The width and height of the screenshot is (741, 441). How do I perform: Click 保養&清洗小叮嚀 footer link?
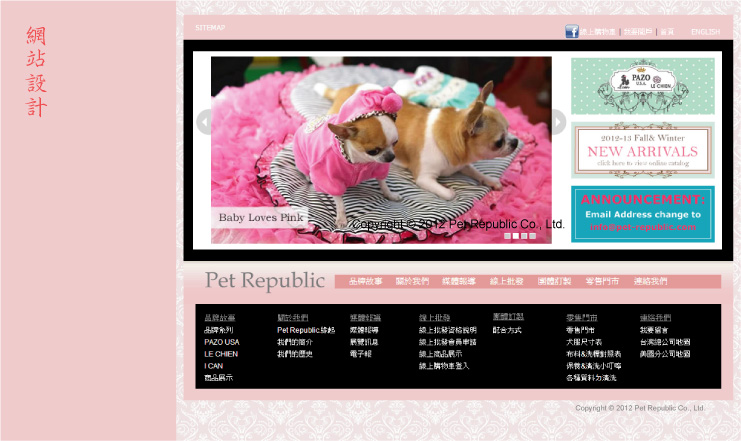pyautogui.click(x=594, y=366)
